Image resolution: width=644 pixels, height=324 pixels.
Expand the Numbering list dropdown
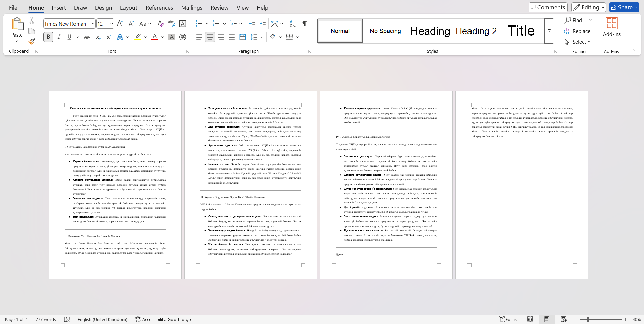(x=224, y=24)
